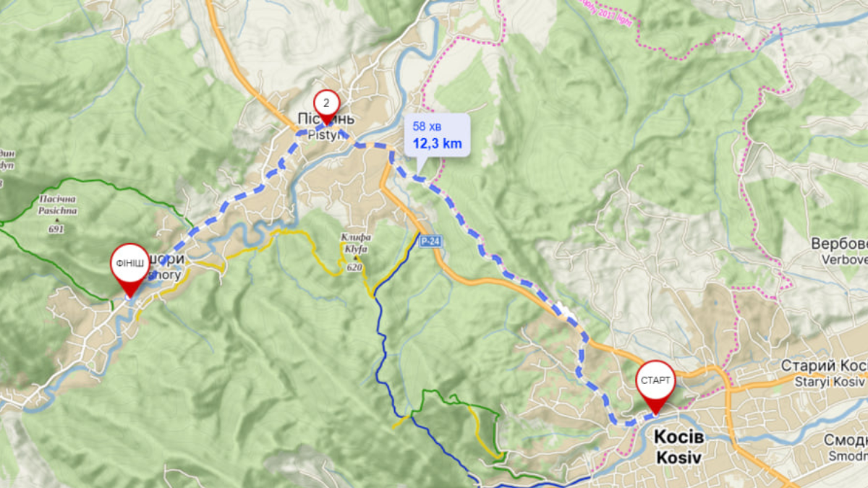868x488 pixels.
Task: Click the Пасічна Pasichna 691 peak label
Action: [56, 214]
